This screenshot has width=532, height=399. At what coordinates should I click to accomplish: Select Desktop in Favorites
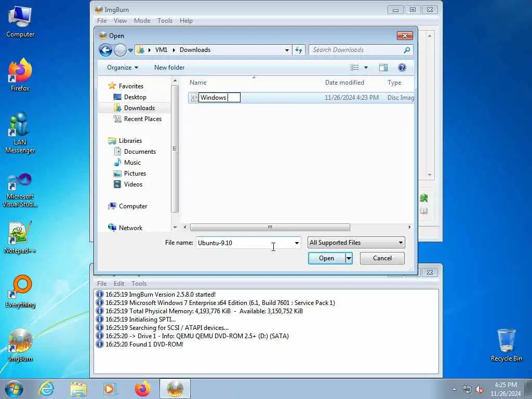pos(135,97)
